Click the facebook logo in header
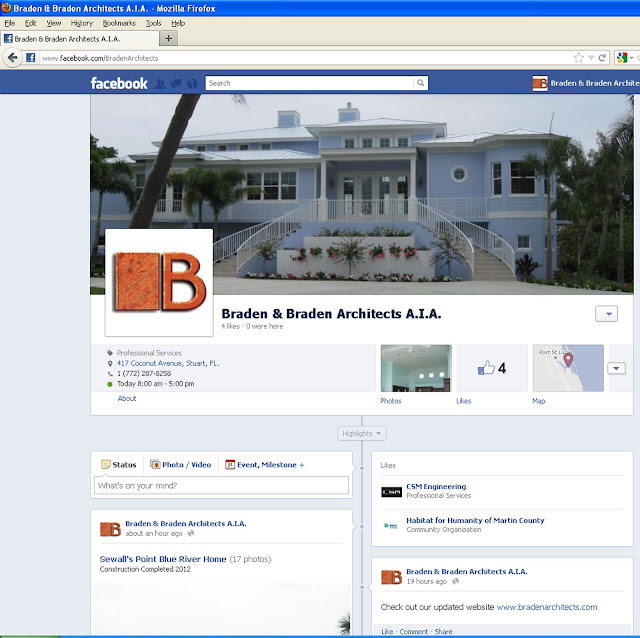Image resolution: width=640 pixels, height=638 pixels. 119,83
